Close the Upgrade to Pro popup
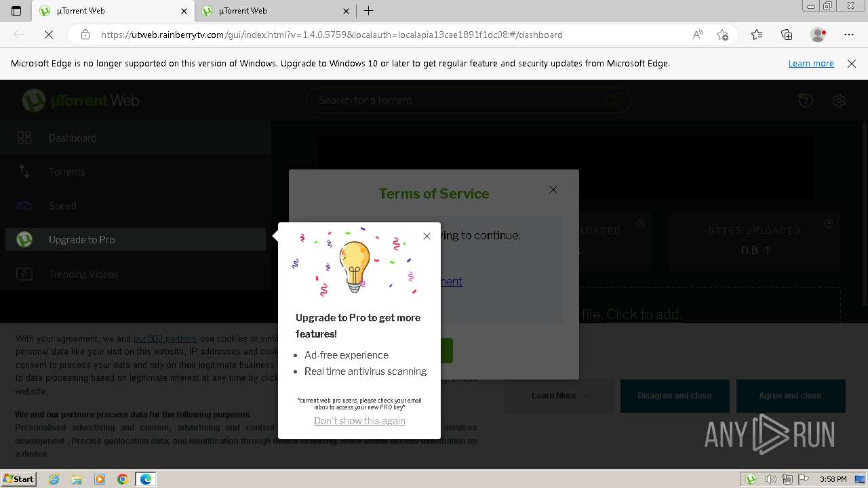This screenshot has width=868, height=488. (x=427, y=236)
